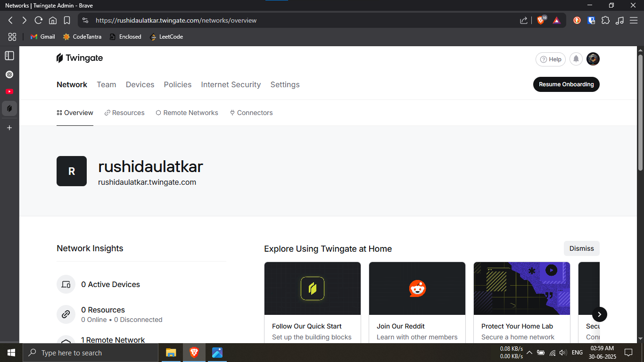
Task: Show hidden system tray icons
Action: click(529, 353)
